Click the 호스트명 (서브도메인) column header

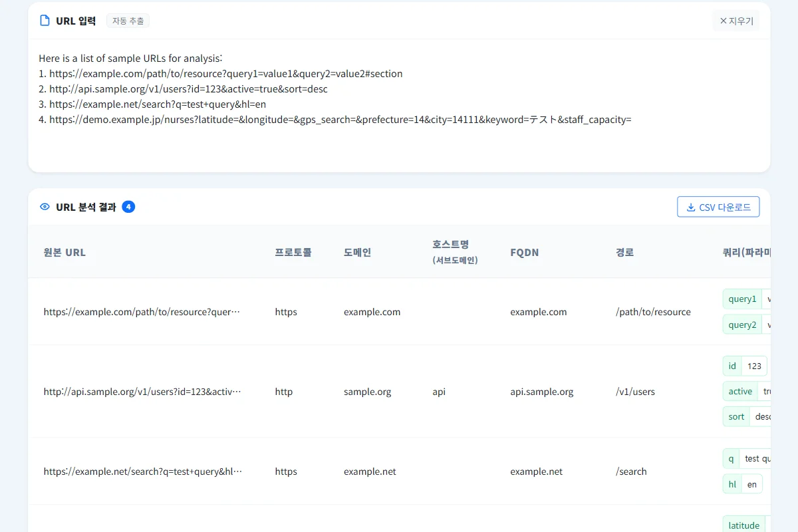tap(455, 251)
